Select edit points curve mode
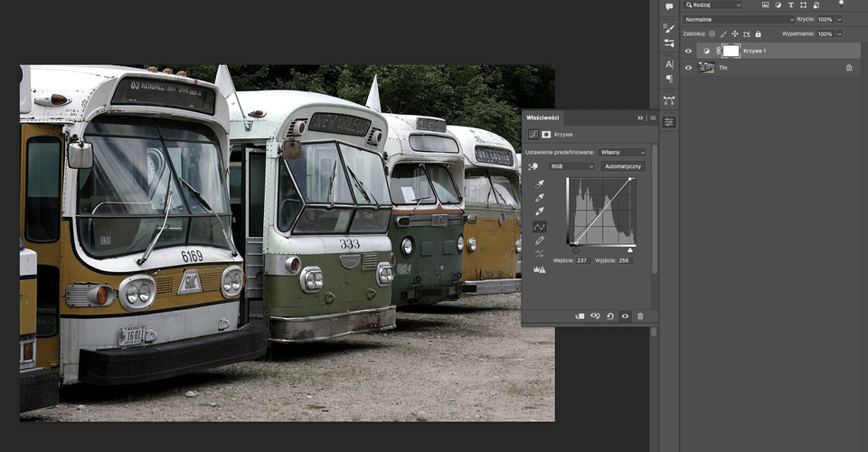This screenshot has height=452, width=868. (540, 227)
